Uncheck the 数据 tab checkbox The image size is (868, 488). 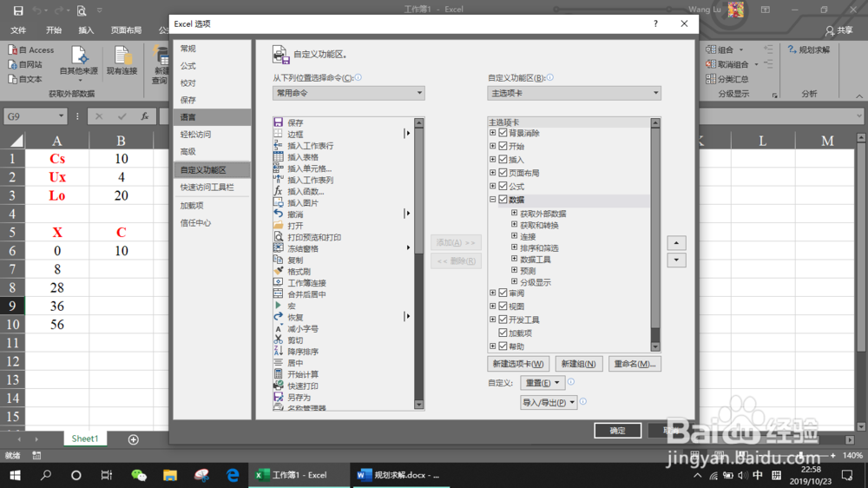(503, 200)
